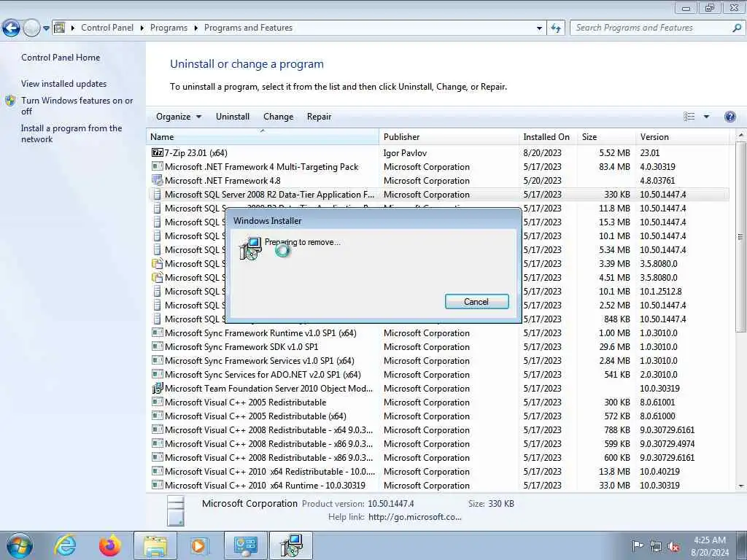Click Change in the toolbar
Image resolution: width=747 pixels, height=560 pixels.
pos(278,117)
